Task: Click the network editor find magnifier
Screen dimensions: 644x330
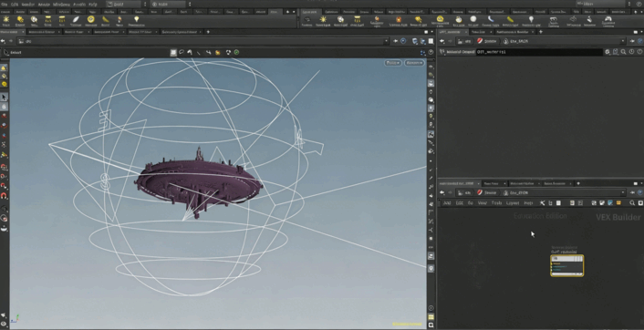Action: click(x=632, y=203)
